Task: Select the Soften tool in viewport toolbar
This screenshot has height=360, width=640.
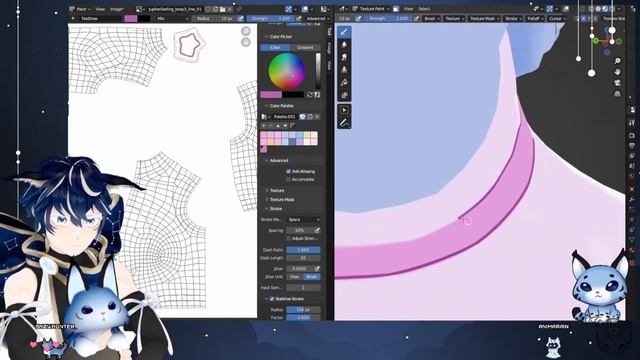Action: pyautogui.click(x=344, y=44)
